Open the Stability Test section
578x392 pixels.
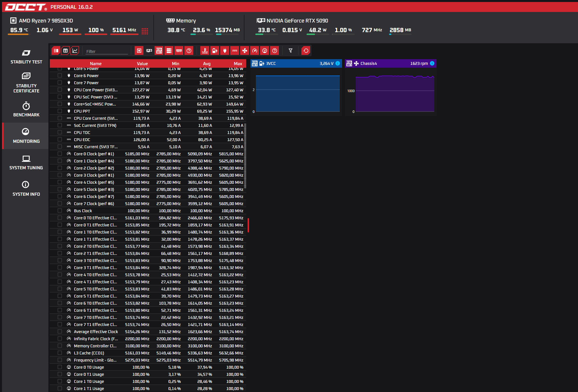point(26,57)
